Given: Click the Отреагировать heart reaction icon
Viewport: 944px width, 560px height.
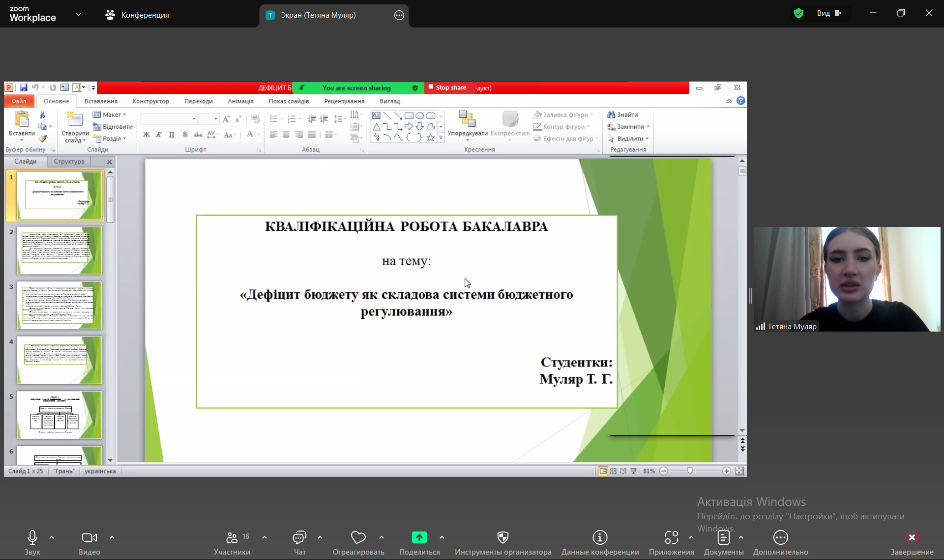Looking at the screenshot, I should pyautogui.click(x=358, y=537).
